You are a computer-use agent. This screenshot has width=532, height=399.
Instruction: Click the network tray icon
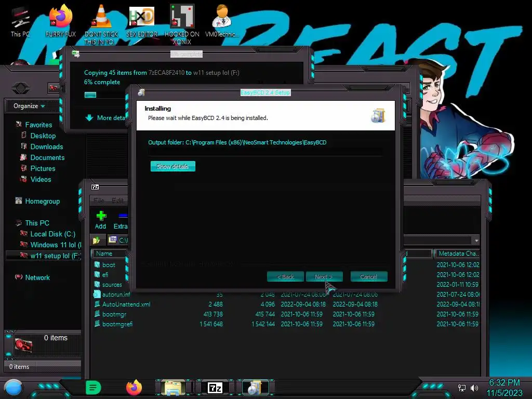[x=462, y=388]
